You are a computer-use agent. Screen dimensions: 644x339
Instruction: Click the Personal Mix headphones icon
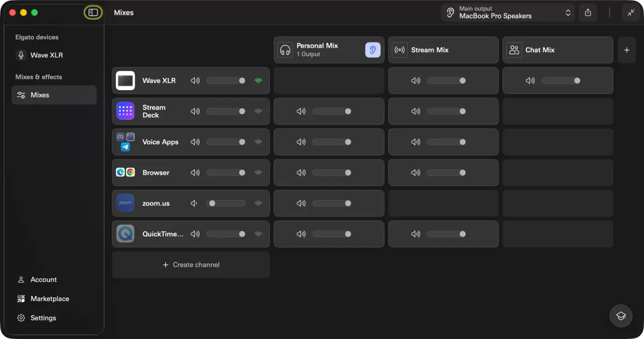pyautogui.click(x=285, y=50)
